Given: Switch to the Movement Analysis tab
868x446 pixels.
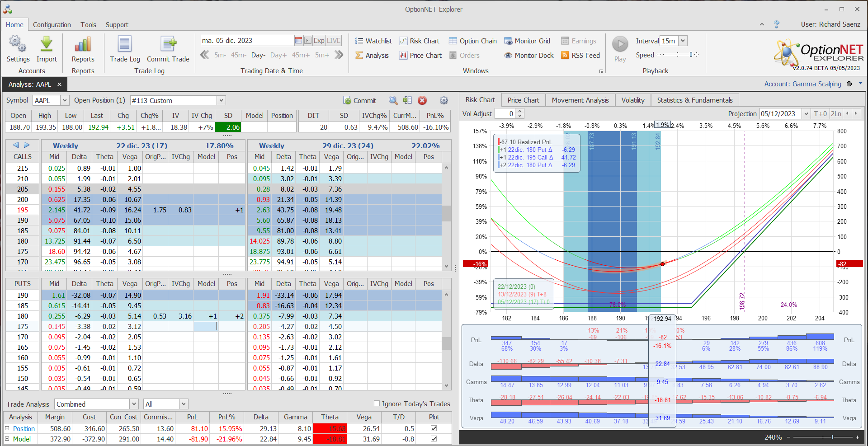Looking at the screenshot, I should (x=580, y=100).
